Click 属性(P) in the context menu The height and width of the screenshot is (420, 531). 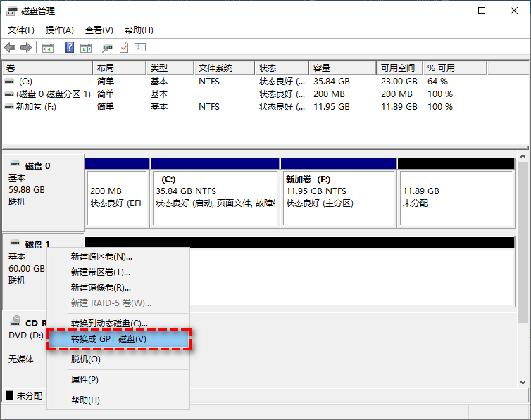(x=85, y=380)
